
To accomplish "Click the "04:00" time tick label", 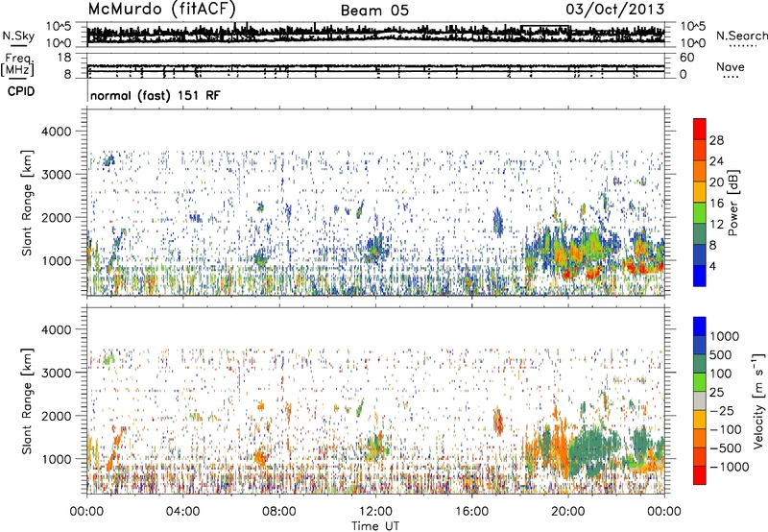I will 182,512.
